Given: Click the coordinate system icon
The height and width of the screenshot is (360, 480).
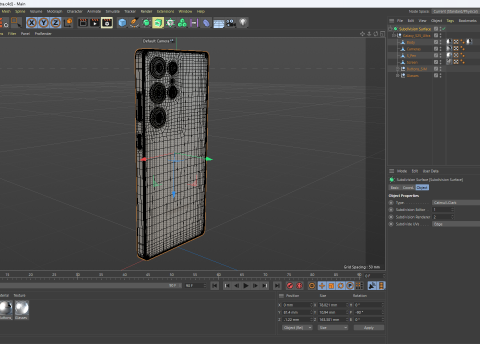Looking at the screenshot, I should point(68,23).
